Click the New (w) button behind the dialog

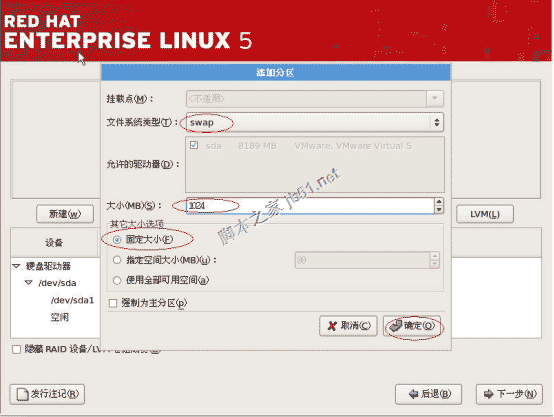coord(65,214)
